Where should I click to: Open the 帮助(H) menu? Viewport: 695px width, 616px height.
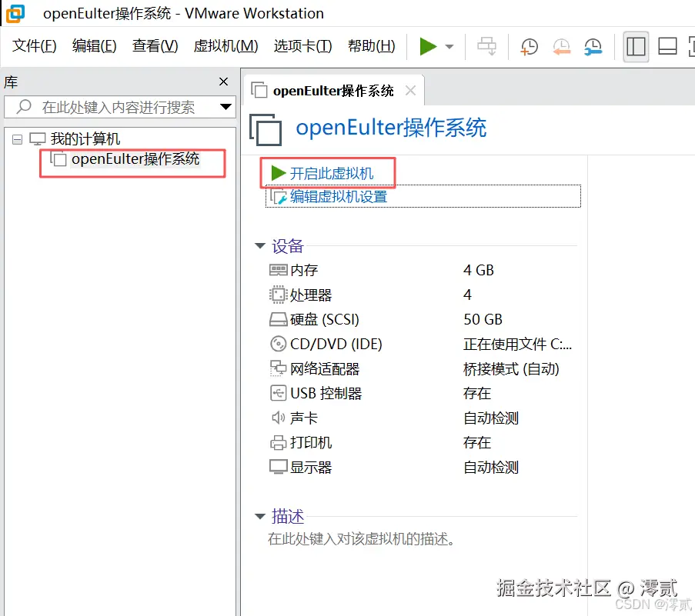coord(372,46)
